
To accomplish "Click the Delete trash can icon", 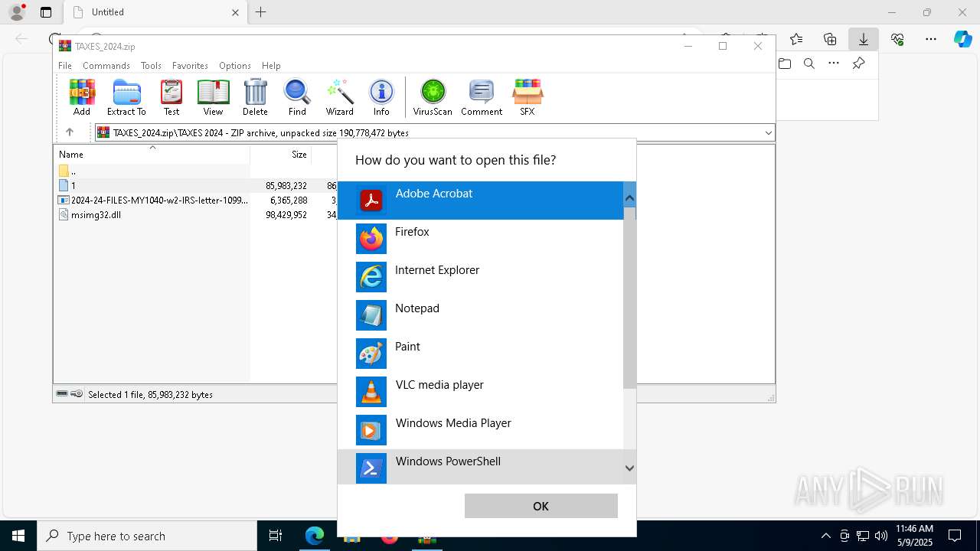I will [255, 97].
